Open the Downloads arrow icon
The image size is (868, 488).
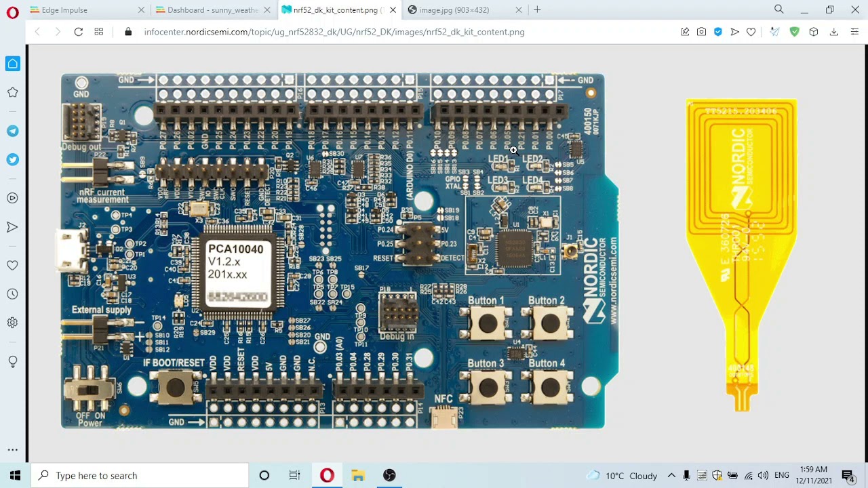click(x=834, y=32)
